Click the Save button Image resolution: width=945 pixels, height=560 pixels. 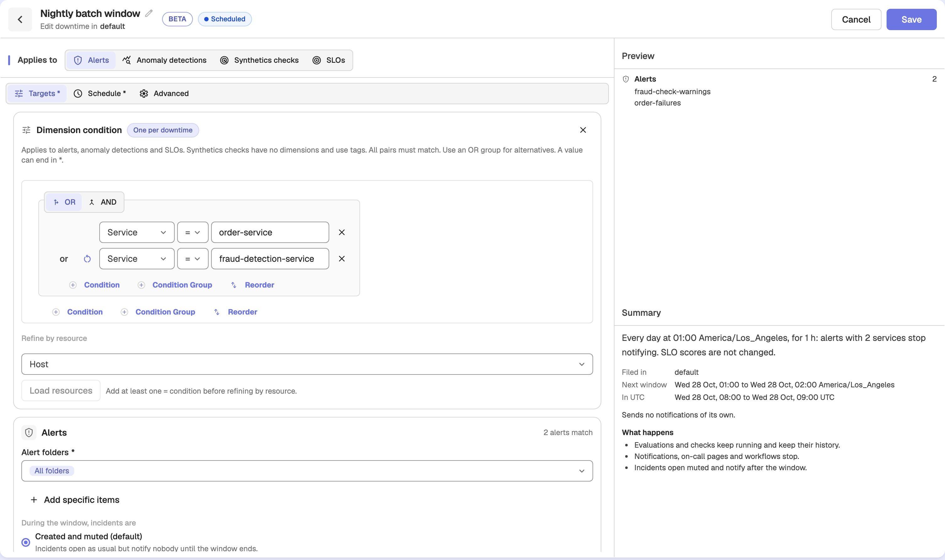tap(911, 20)
